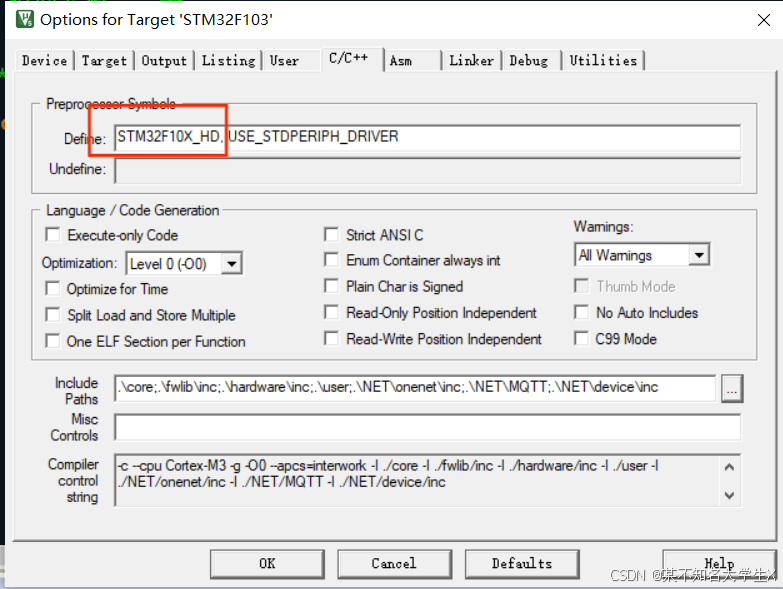This screenshot has height=589, width=783.
Task: Click the Undefine input field
Action: point(427,170)
